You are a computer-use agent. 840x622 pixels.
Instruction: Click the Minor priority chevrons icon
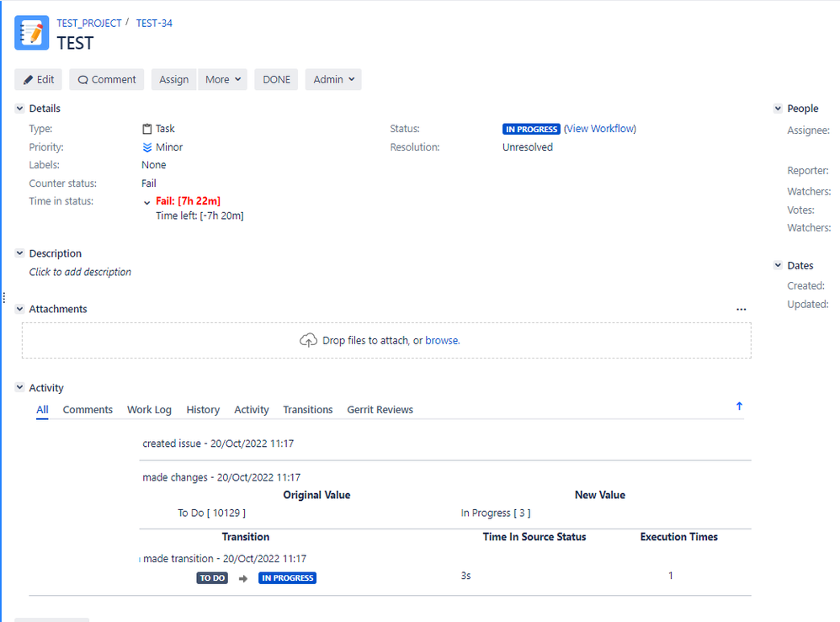click(x=146, y=147)
